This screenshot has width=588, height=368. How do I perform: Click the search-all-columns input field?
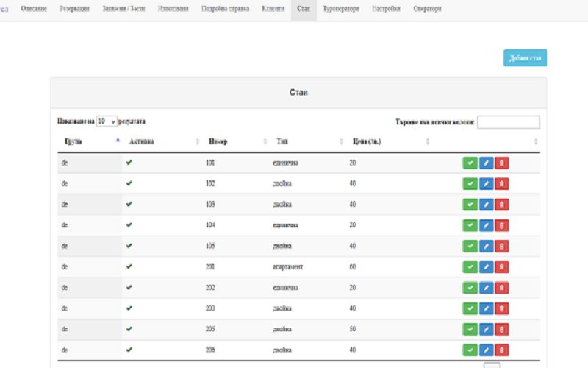pyautogui.click(x=508, y=122)
